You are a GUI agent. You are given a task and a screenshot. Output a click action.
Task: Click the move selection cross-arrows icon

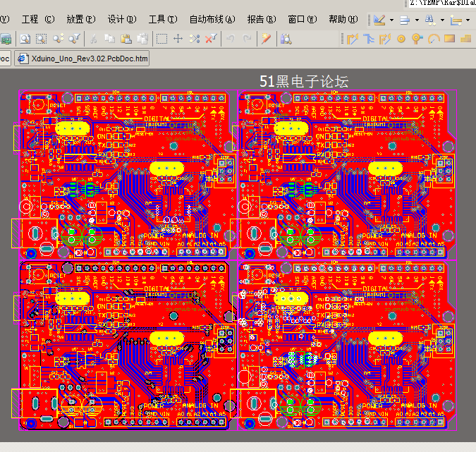point(178,39)
